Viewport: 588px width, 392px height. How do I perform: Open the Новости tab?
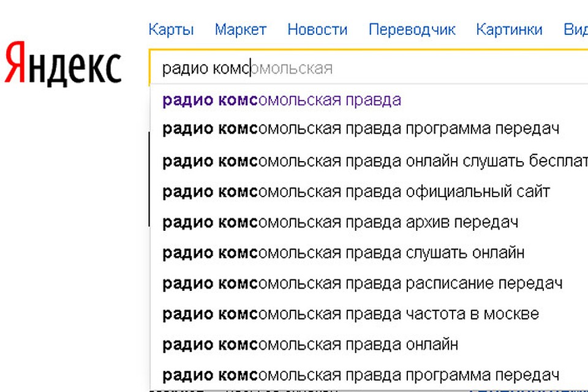(317, 29)
